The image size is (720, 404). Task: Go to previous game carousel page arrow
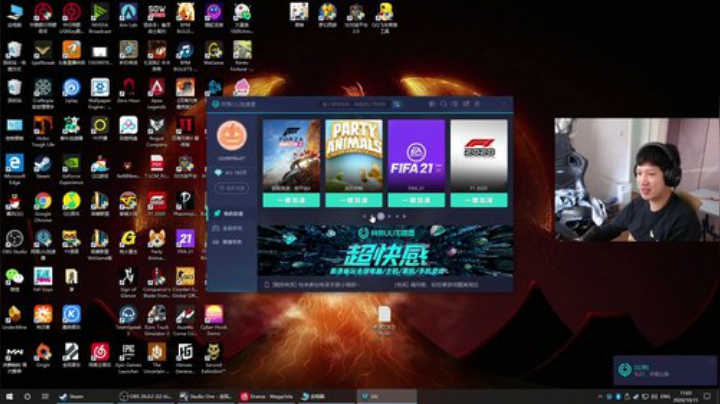pyautogui.click(x=364, y=216)
